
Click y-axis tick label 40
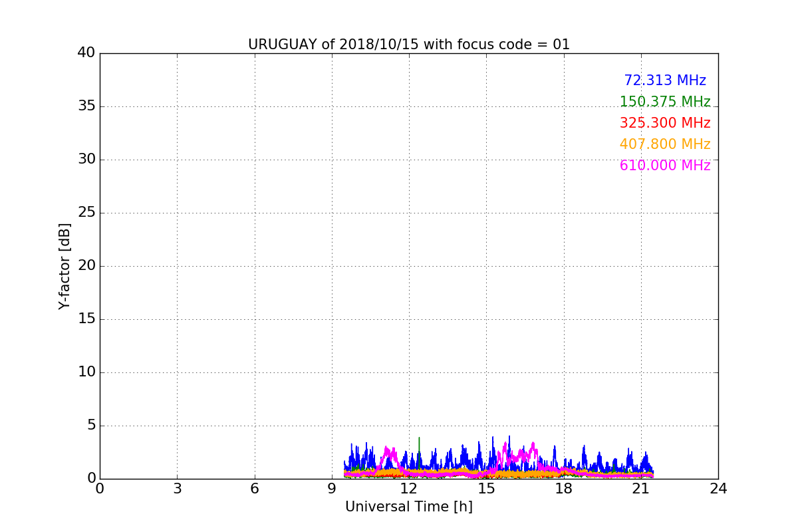[x=86, y=53]
